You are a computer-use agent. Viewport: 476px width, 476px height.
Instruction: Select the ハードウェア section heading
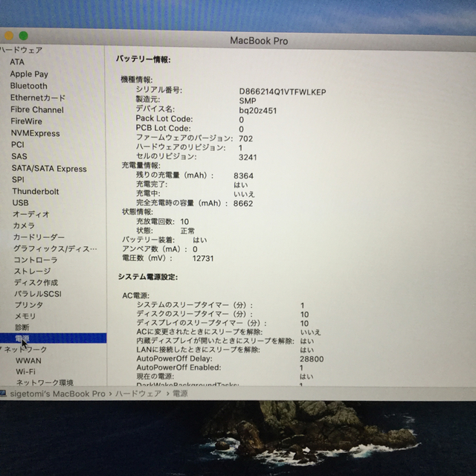click(x=21, y=50)
